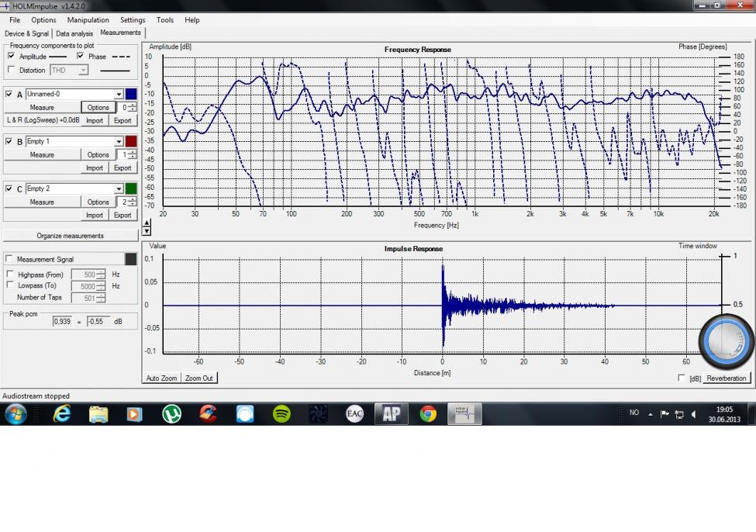The width and height of the screenshot is (756, 532).
Task: Expand the Unnamed-0 measurement dropdown
Action: pos(119,95)
